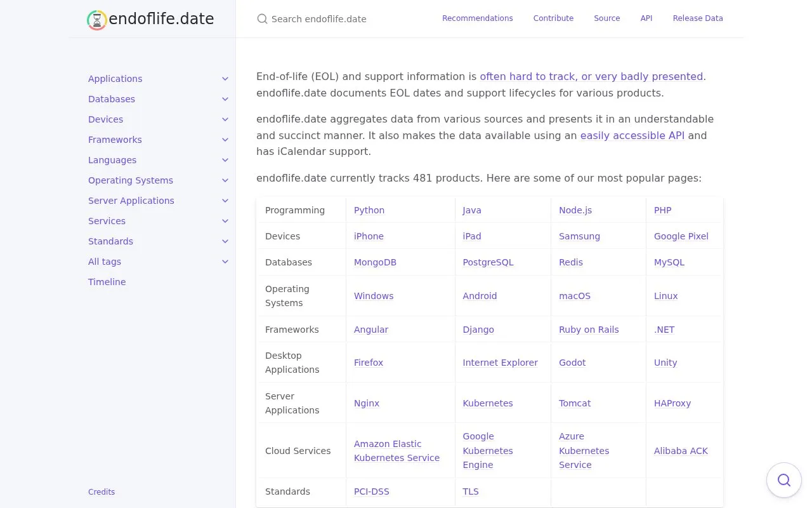Open the floating search button

(783, 480)
